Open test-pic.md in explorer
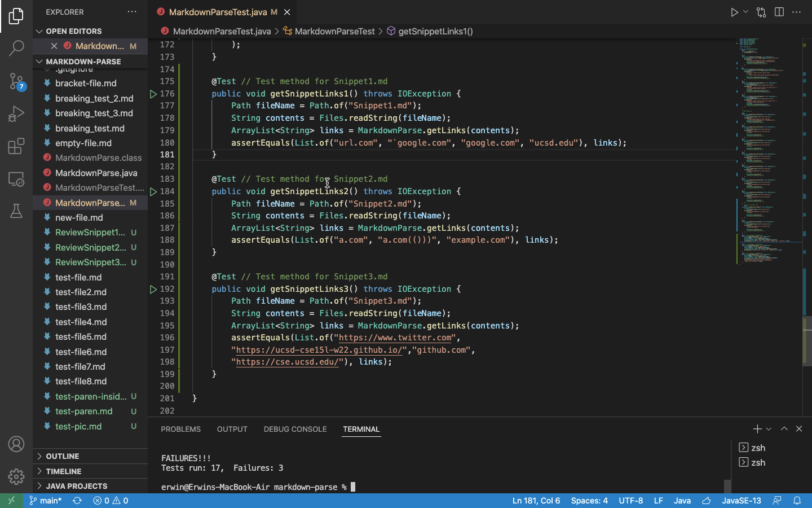The height and width of the screenshot is (508, 812). tap(90, 426)
